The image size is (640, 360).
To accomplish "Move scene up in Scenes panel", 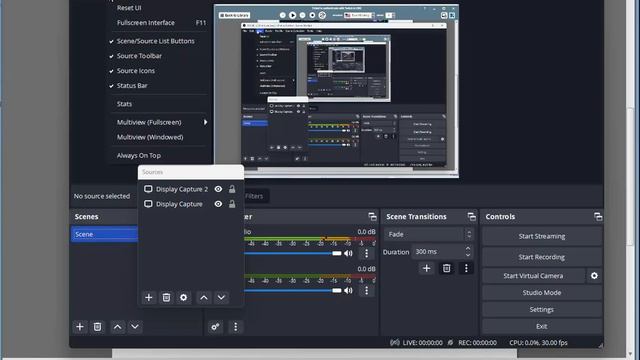I will pyautogui.click(x=118, y=327).
